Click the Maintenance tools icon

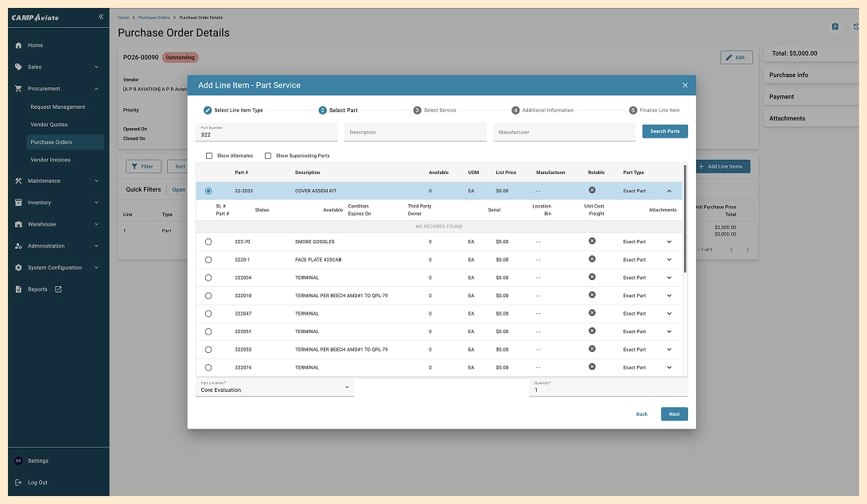point(18,180)
